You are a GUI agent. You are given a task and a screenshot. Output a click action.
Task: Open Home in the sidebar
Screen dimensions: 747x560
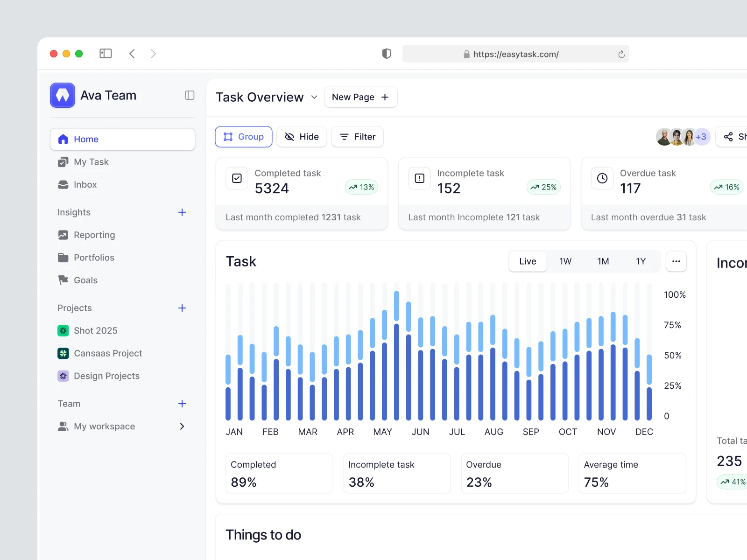(122, 139)
